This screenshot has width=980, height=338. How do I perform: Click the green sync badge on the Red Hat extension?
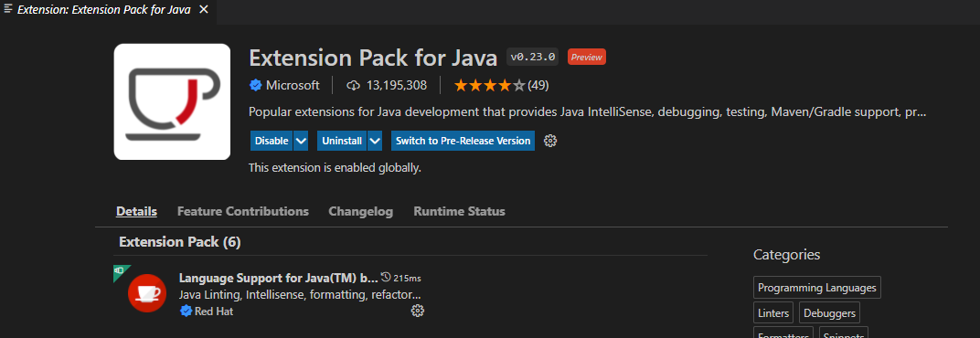pos(120,271)
